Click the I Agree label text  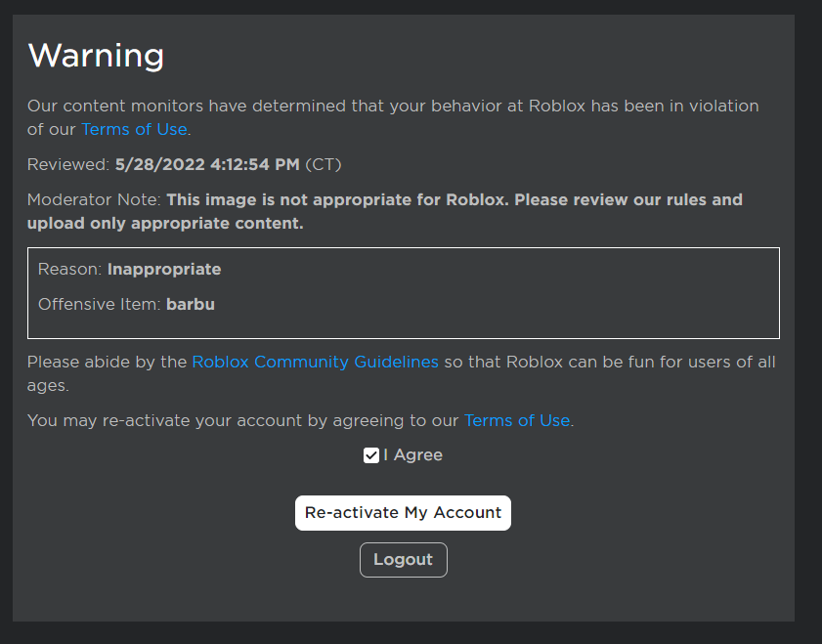412,455
